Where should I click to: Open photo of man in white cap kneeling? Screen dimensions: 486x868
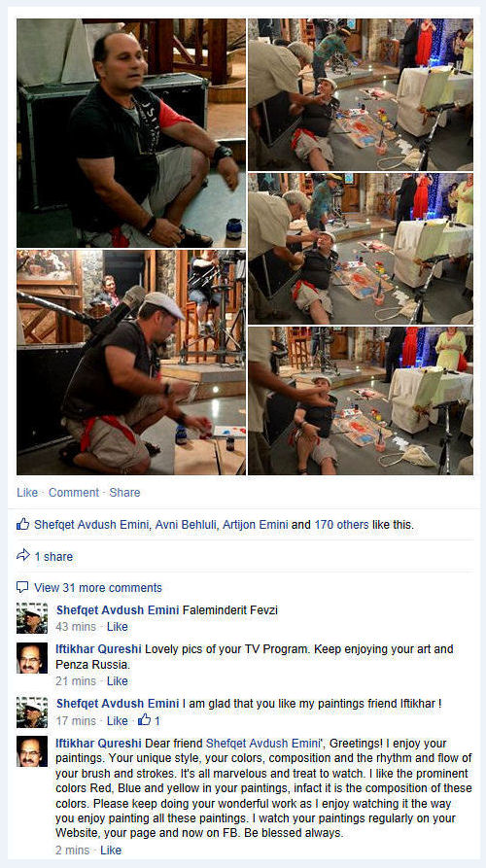pyautogui.click(x=131, y=362)
